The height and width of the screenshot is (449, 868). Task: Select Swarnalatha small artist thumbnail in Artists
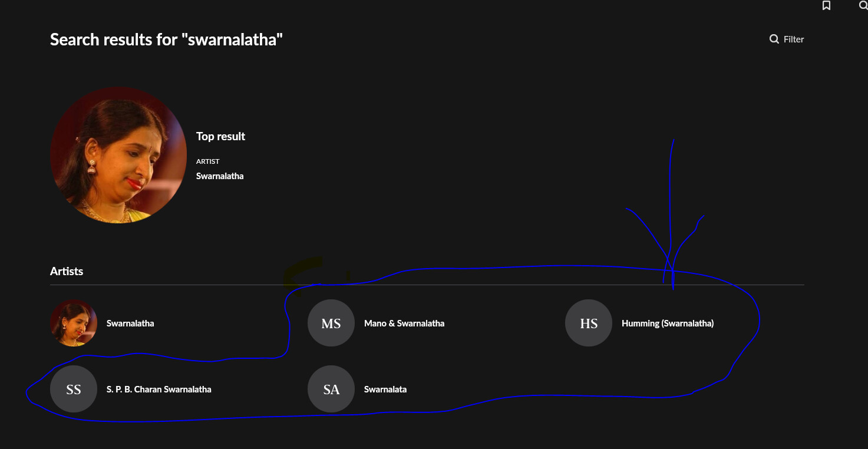click(x=74, y=323)
